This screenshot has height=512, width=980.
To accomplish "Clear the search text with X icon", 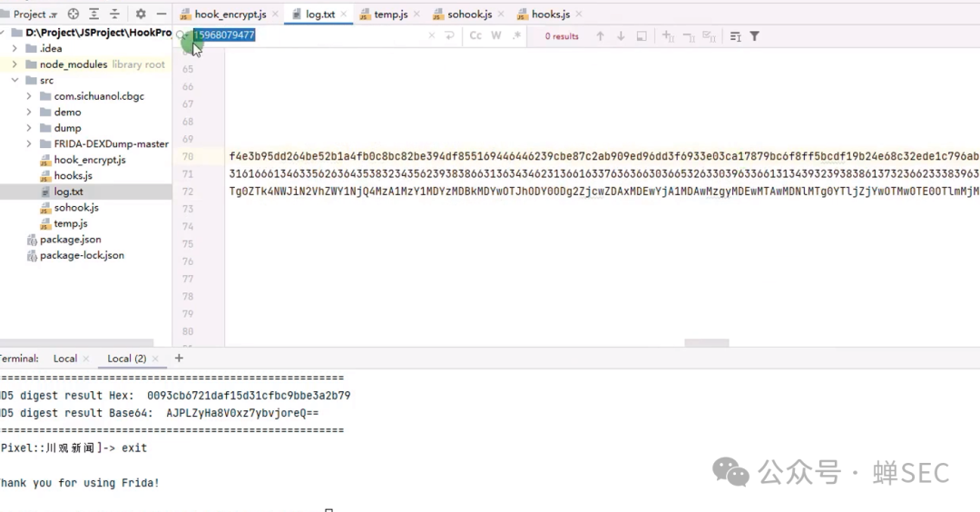I will [431, 35].
